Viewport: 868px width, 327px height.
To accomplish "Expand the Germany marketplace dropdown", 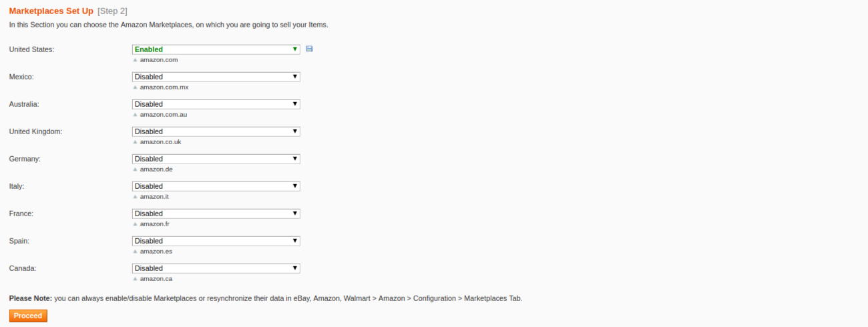I will point(216,159).
